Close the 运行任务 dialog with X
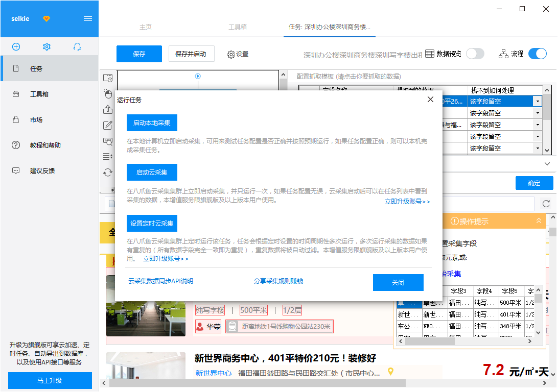This screenshot has height=392, width=558. click(430, 100)
